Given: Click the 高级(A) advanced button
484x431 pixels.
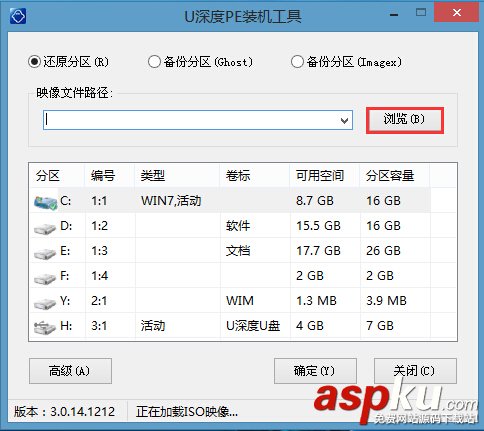Looking at the screenshot, I should [x=70, y=371].
